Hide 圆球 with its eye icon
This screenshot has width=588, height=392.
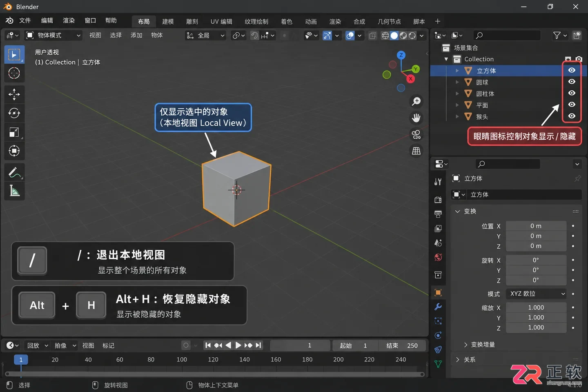pyautogui.click(x=572, y=82)
